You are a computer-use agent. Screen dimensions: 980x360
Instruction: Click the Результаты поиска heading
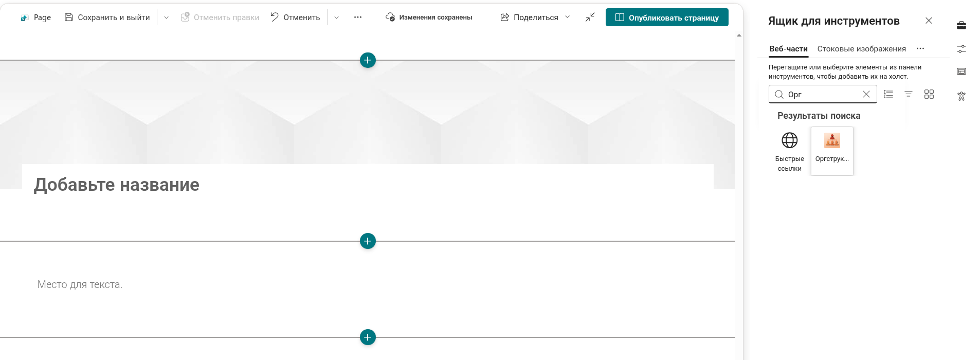click(x=819, y=116)
